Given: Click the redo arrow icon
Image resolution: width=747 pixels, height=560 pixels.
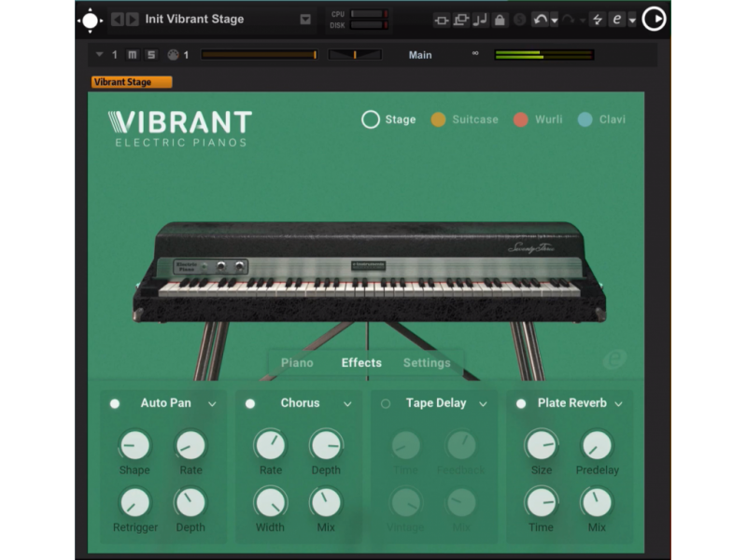Looking at the screenshot, I should [x=568, y=20].
